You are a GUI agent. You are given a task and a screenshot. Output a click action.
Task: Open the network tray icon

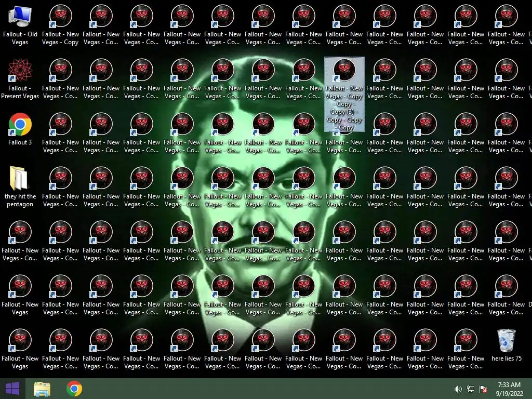(x=471, y=389)
